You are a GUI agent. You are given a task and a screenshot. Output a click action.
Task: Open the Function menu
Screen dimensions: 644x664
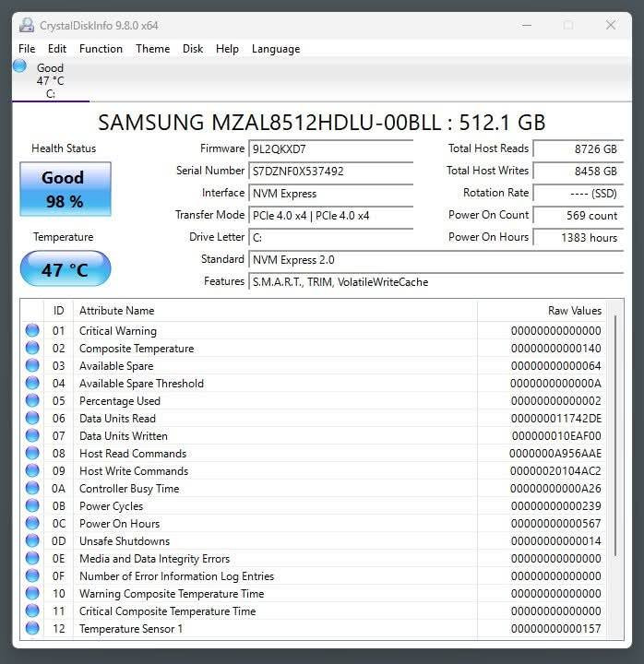coord(101,49)
